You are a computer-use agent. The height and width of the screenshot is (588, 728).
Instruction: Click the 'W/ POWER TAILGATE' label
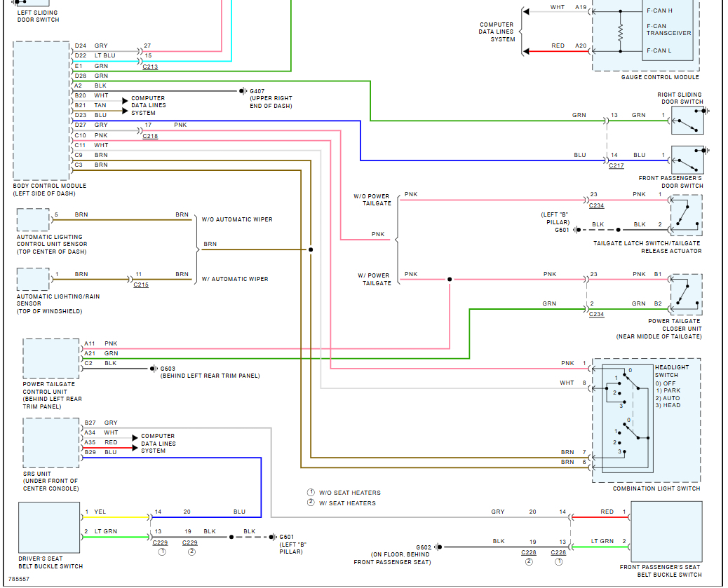[x=375, y=280]
